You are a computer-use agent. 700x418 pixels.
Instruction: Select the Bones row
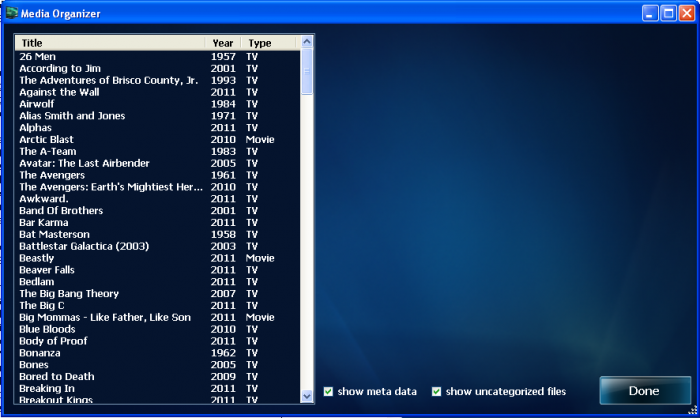158,365
